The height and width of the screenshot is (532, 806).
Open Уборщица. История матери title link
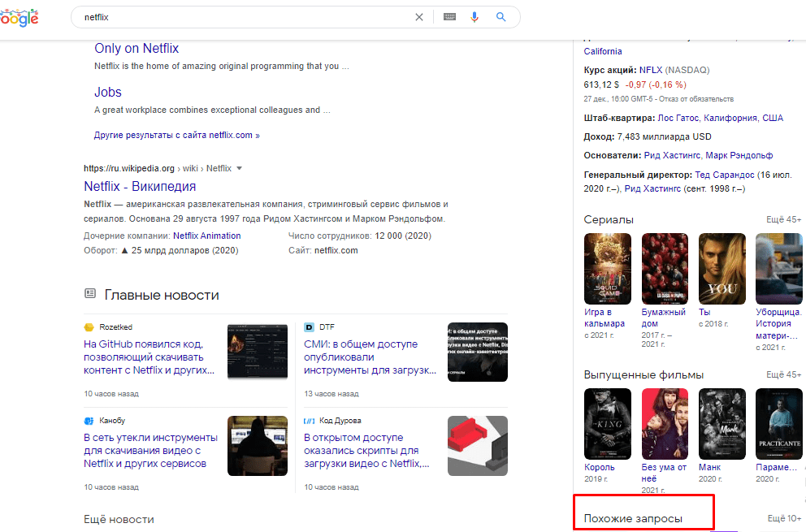[x=778, y=324]
